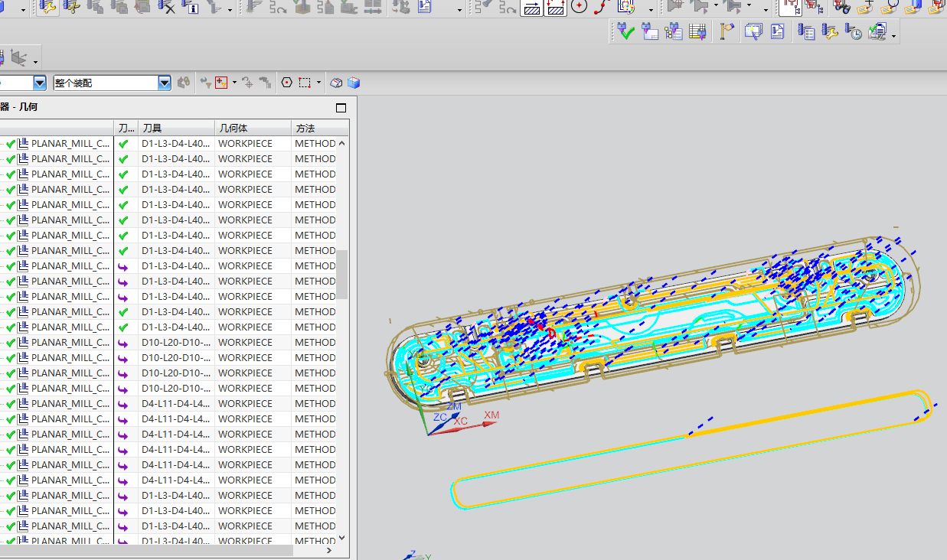Toggle the vertical arrows hatch pattern button

tap(556, 8)
